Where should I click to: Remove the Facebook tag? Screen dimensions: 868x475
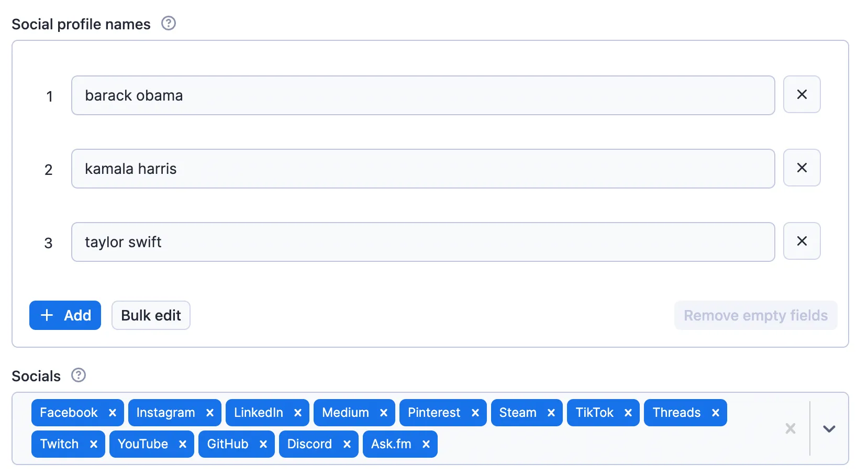click(113, 413)
